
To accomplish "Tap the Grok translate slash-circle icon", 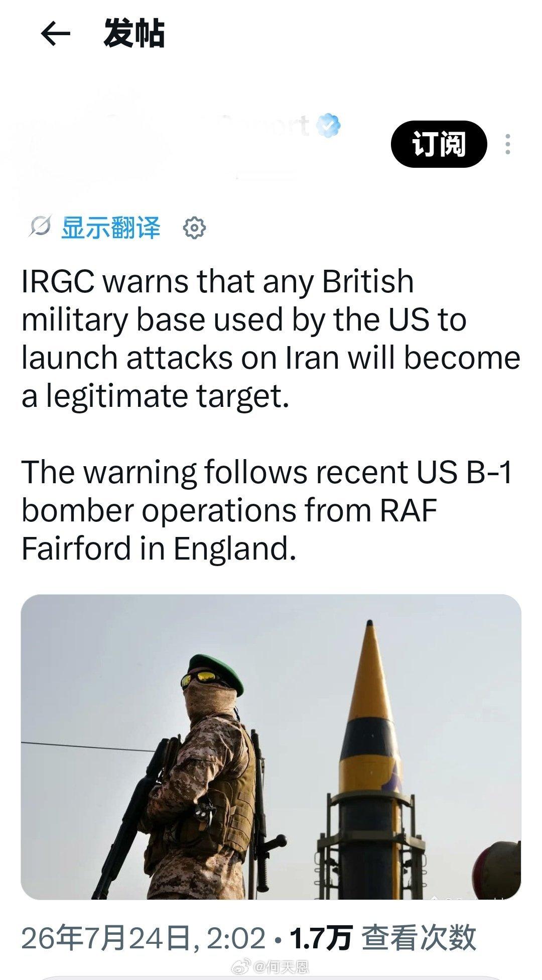I will pyautogui.click(x=40, y=228).
